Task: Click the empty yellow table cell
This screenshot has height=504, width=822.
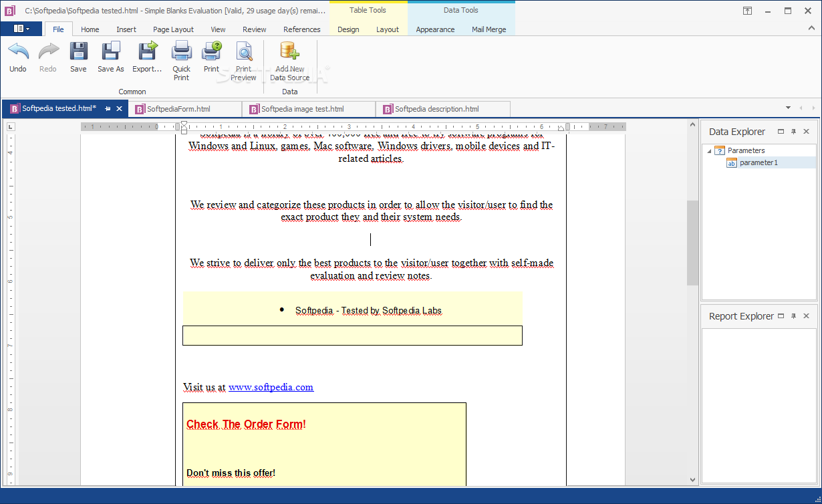Action: [352, 336]
